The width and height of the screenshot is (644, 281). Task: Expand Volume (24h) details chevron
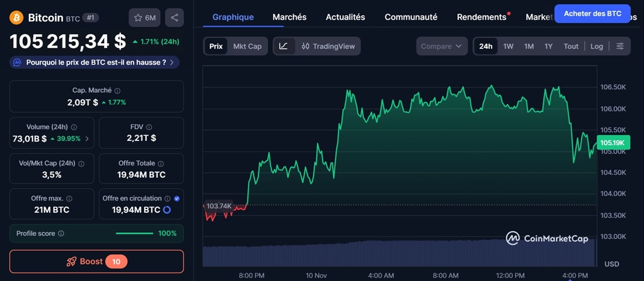coord(87,139)
